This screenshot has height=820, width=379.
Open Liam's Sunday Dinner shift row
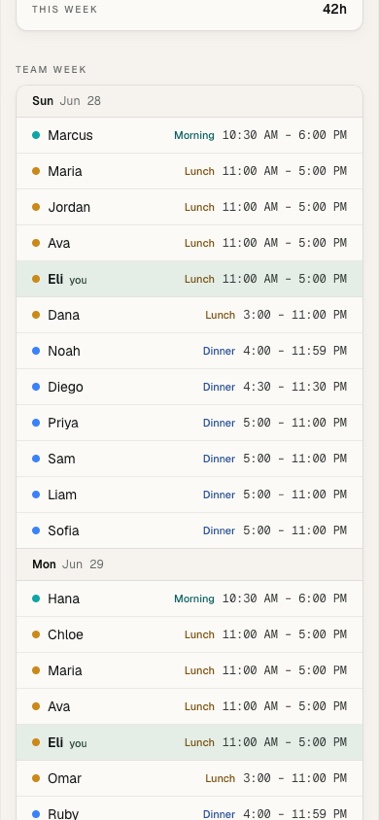pyautogui.click(x=189, y=495)
